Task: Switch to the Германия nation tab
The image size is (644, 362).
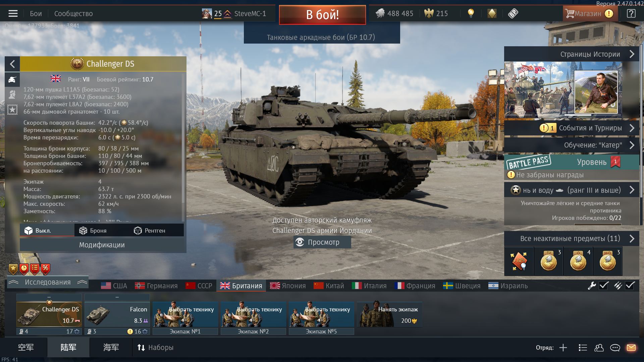Action: click(156, 286)
